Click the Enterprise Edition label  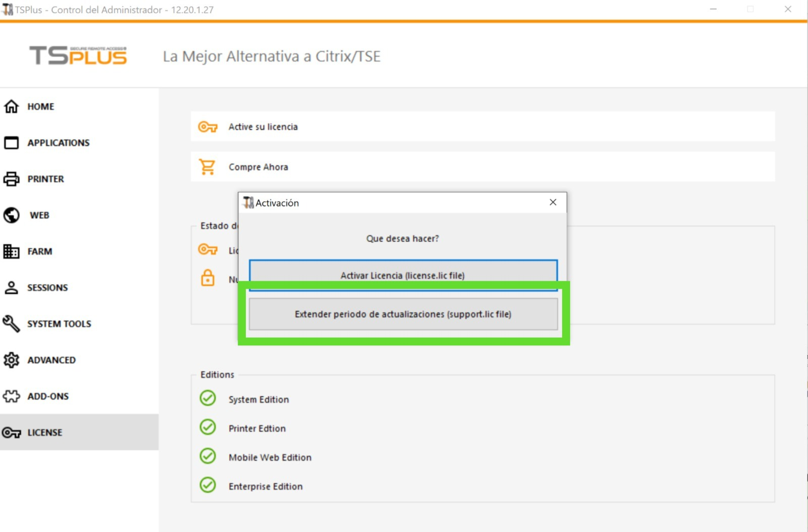[x=266, y=487]
